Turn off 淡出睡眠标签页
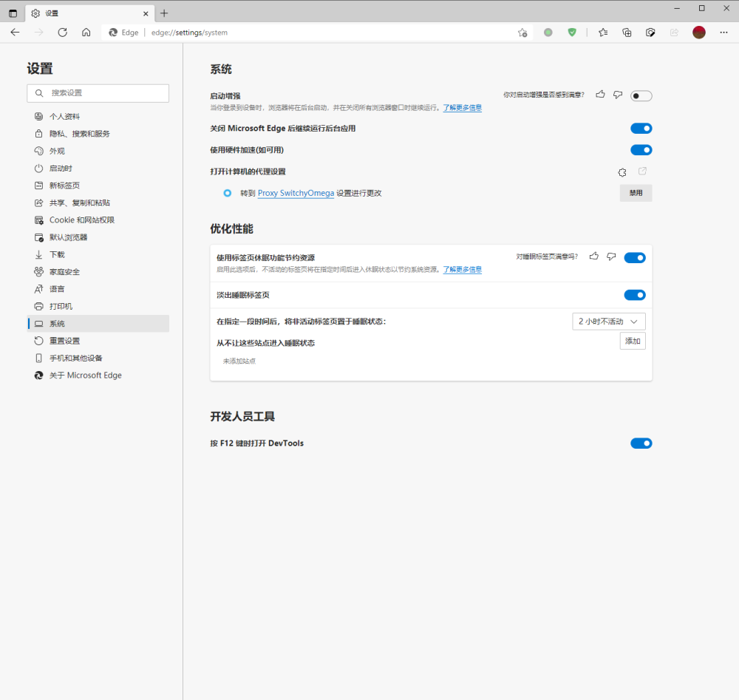The width and height of the screenshot is (739, 700). (634, 294)
